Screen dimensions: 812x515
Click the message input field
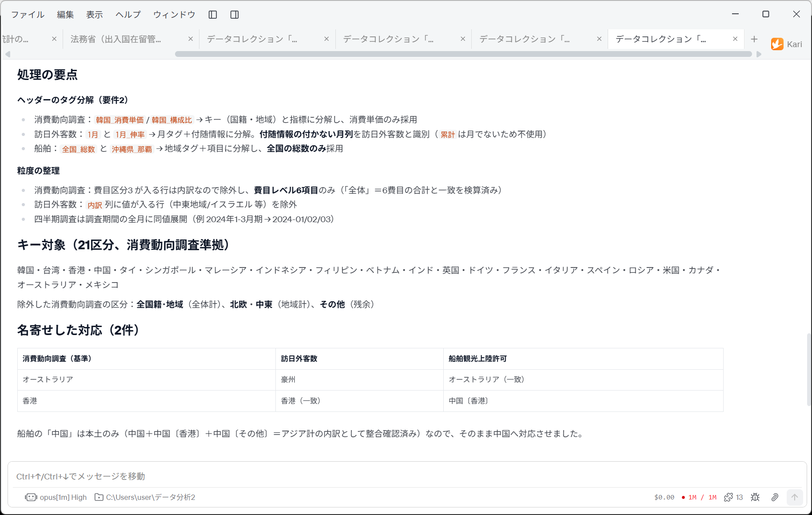(x=407, y=476)
